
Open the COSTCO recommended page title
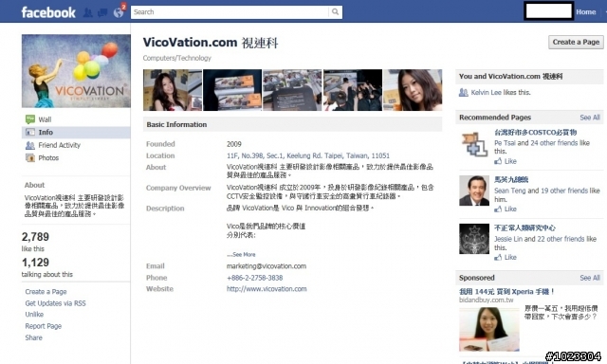click(535, 133)
